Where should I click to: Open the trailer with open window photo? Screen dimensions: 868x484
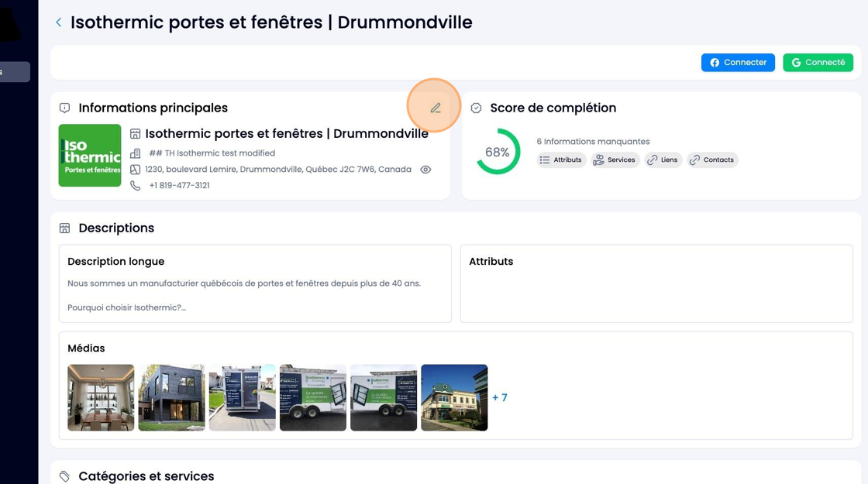[x=313, y=397]
